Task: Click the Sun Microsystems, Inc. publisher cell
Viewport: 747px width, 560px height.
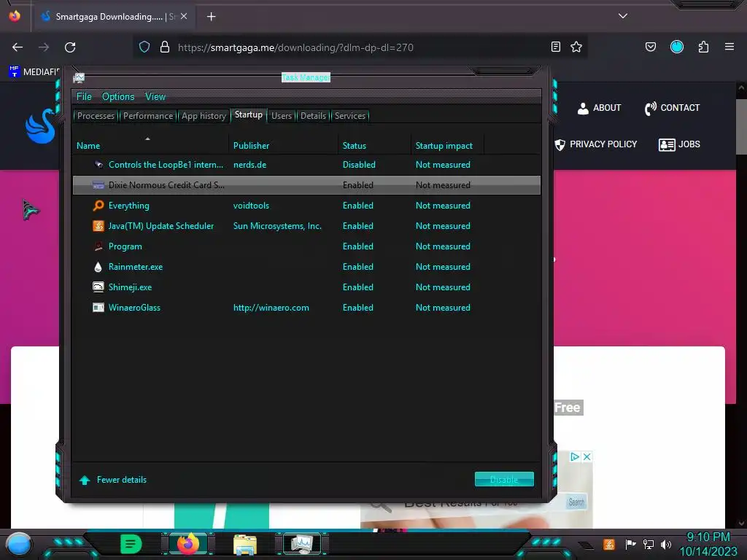Action: tap(277, 226)
